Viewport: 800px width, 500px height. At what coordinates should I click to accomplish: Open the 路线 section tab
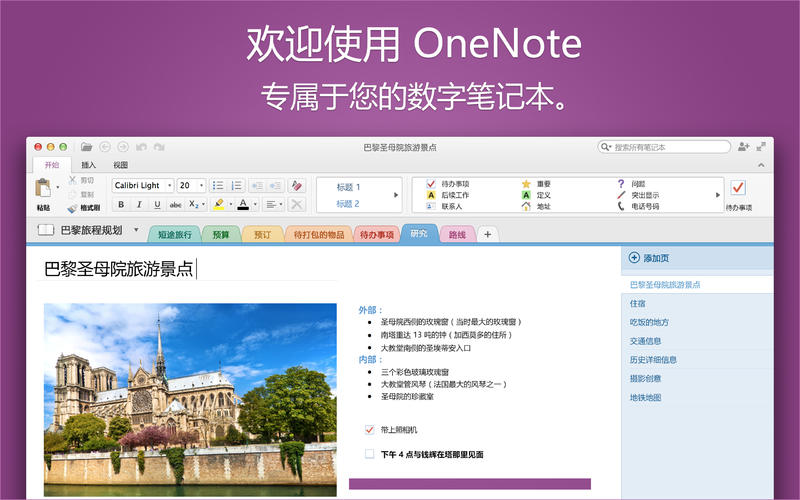[x=457, y=235]
